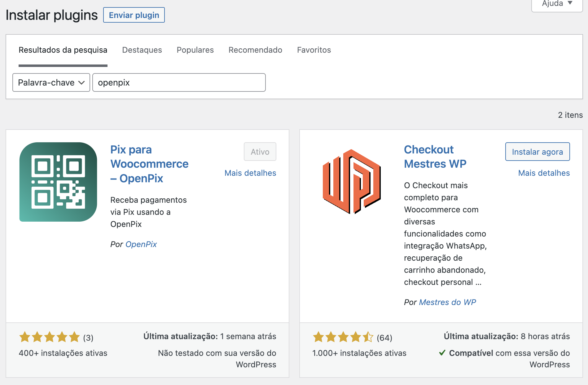Open Mais detalhes for Checkout Mestres WP
Image resolution: width=588 pixels, height=385 pixels.
point(544,173)
